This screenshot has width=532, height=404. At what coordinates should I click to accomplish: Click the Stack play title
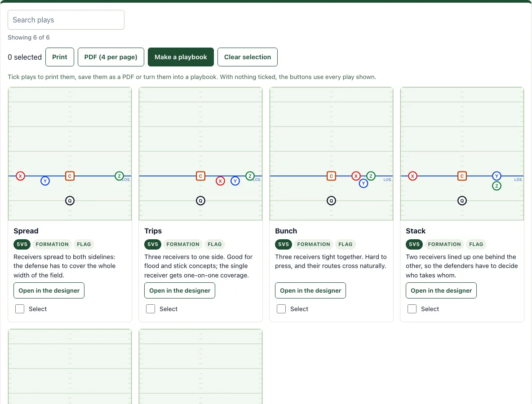tap(416, 231)
